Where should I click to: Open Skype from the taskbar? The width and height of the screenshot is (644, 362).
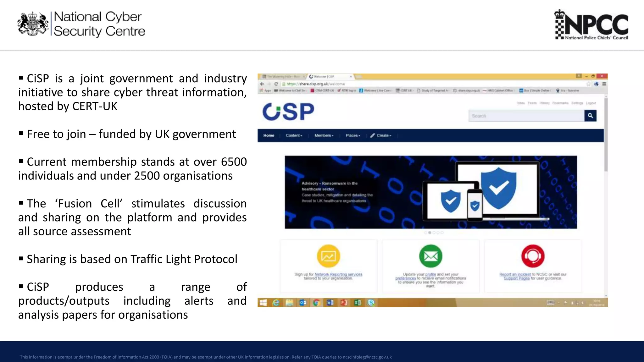pyautogui.click(x=371, y=303)
